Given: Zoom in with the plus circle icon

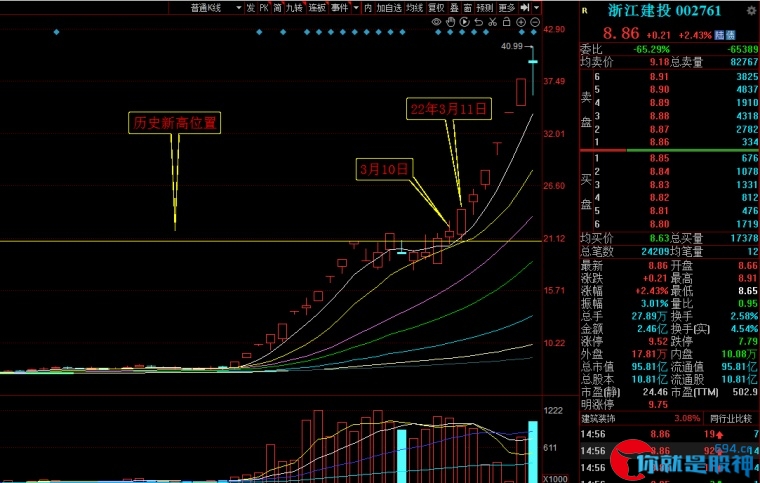Looking at the screenshot, I should 521,22.
